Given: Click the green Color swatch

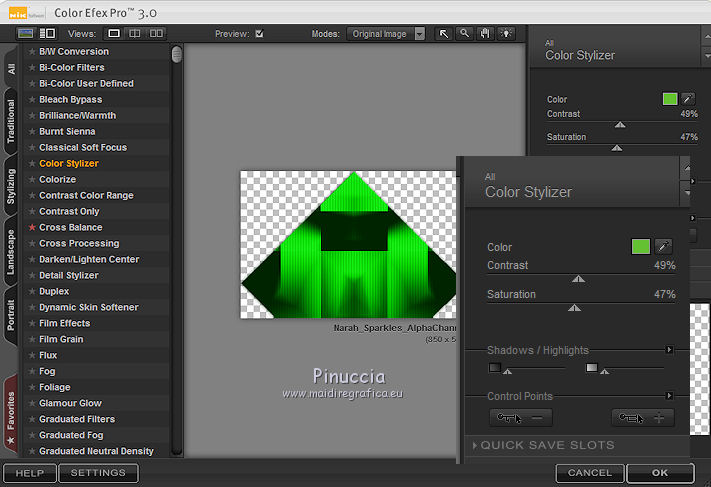Looking at the screenshot, I should pyautogui.click(x=640, y=246).
